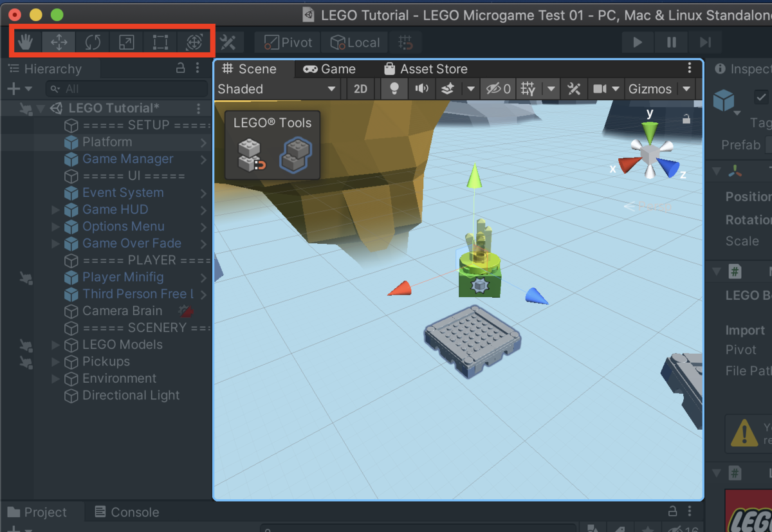
Task: Select the Hand tool
Action: (26, 42)
